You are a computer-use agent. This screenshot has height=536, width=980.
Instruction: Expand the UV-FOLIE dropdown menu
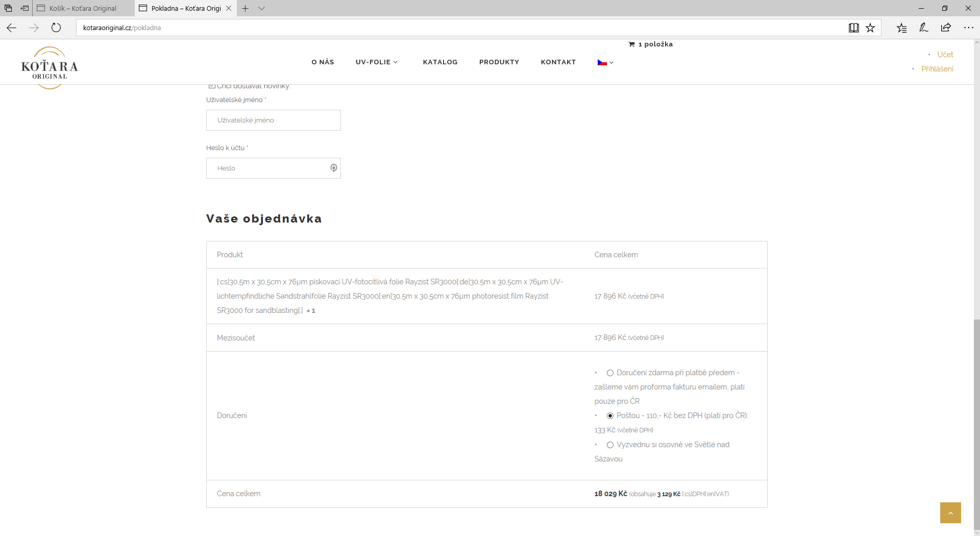[376, 62]
